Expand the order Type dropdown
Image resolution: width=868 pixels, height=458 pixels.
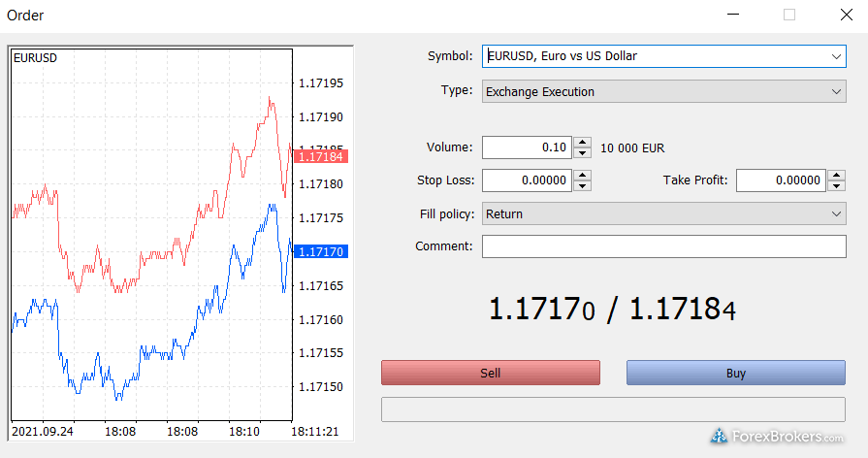(x=837, y=91)
